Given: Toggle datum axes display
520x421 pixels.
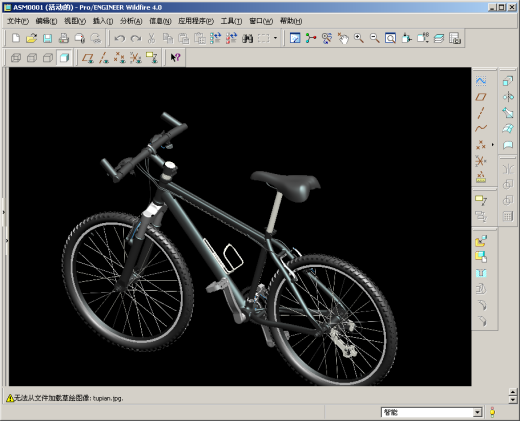Looking at the screenshot, I should click(x=104, y=58).
